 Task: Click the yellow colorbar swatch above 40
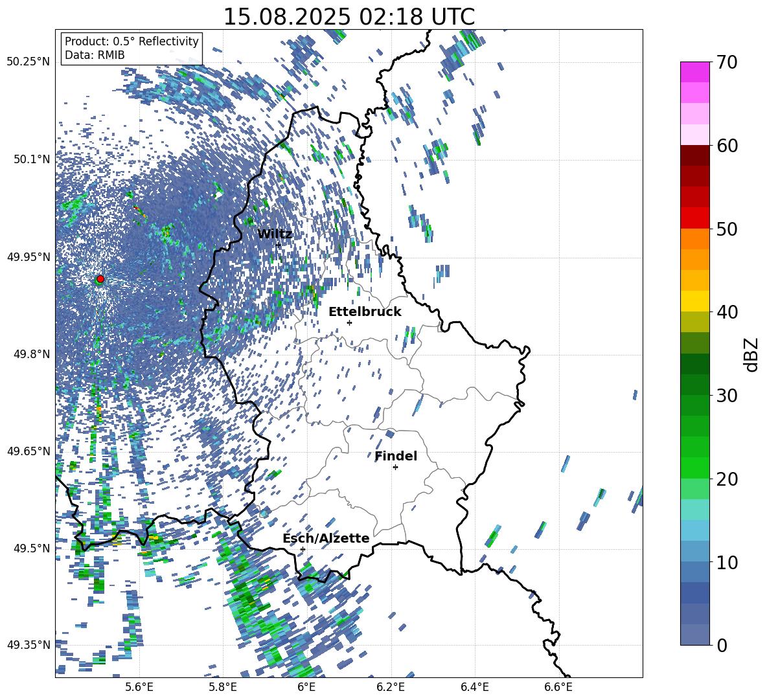pos(694,300)
